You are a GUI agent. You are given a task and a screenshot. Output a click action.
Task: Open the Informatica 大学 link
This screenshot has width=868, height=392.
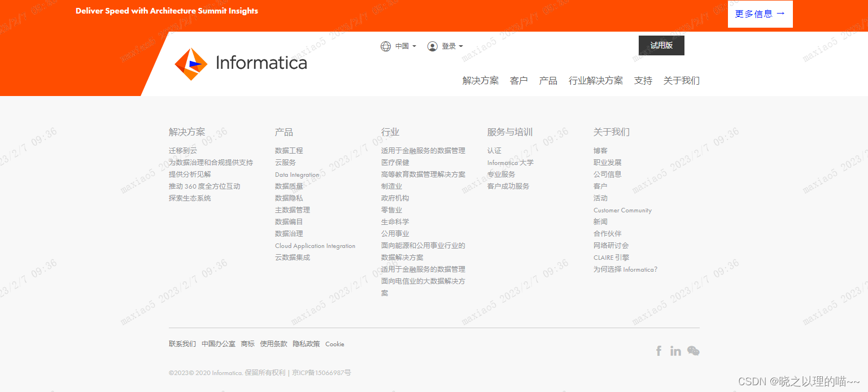pyautogui.click(x=510, y=162)
